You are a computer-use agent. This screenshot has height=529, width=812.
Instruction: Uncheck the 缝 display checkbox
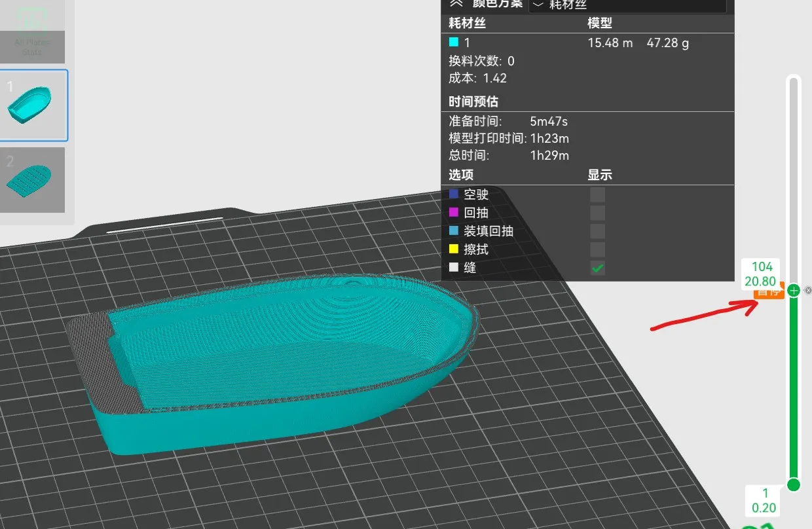597,268
